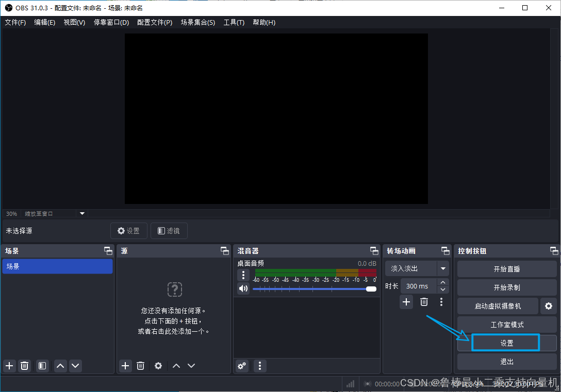This screenshot has height=392, width=561.
Task: Undock the 转场动画 panel
Action: (445, 251)
